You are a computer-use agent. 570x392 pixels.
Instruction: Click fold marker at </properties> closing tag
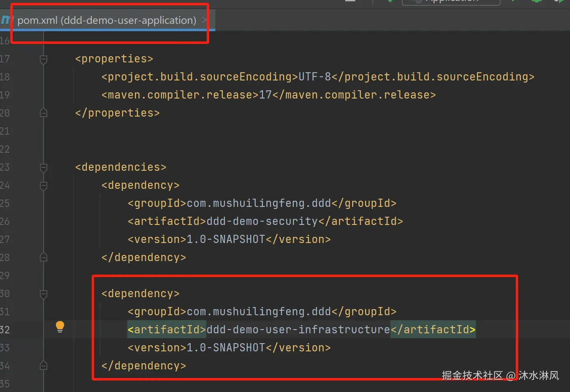44,113
